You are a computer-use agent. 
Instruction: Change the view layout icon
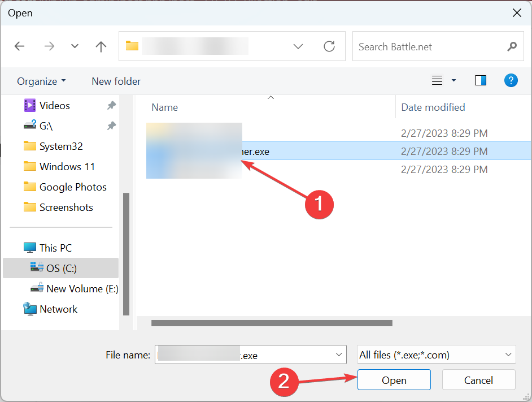[x=437, y=80]
